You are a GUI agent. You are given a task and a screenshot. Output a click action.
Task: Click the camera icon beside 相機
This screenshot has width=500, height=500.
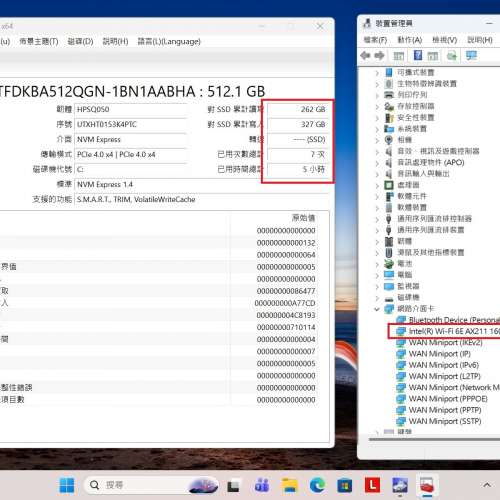(x=389, y=140)
